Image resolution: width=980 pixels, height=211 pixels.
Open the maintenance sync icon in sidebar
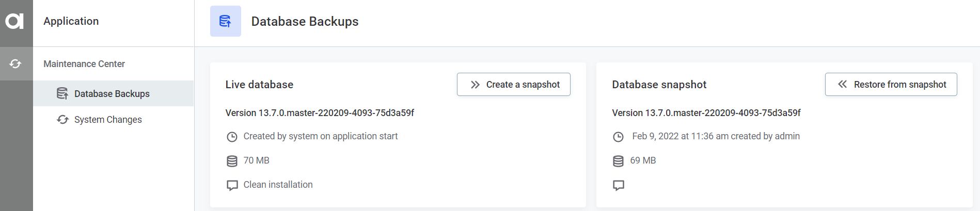click(x=15, y=64)
